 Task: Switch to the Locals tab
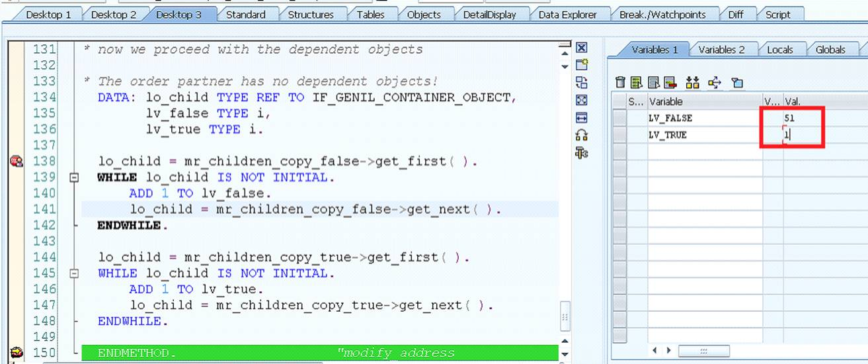point(780,50)
